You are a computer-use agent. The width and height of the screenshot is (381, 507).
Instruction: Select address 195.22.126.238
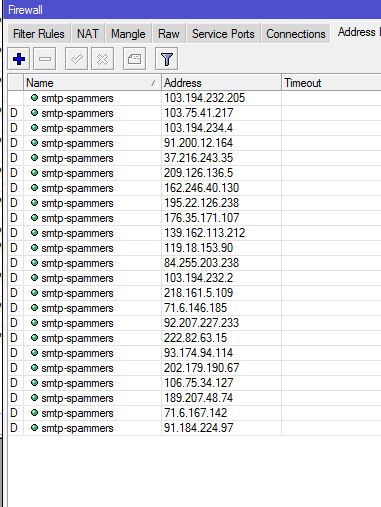point(201,203)
